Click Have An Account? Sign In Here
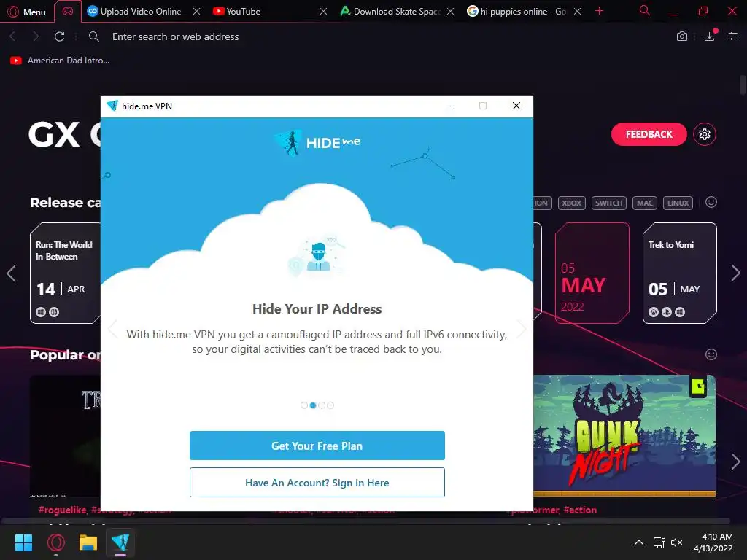Image resolution: width=747 pixels, height=560 pixels. 317,483
